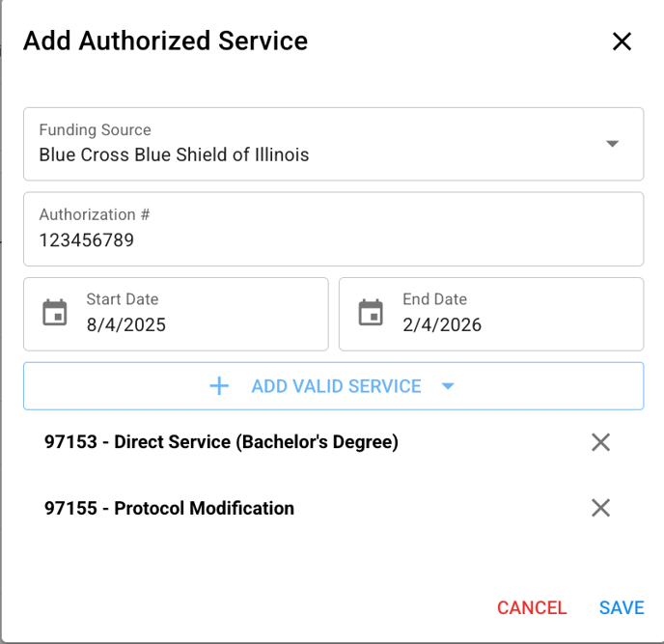Expand the Add Valid Service dropdown caret

click(x=448, y=386)
